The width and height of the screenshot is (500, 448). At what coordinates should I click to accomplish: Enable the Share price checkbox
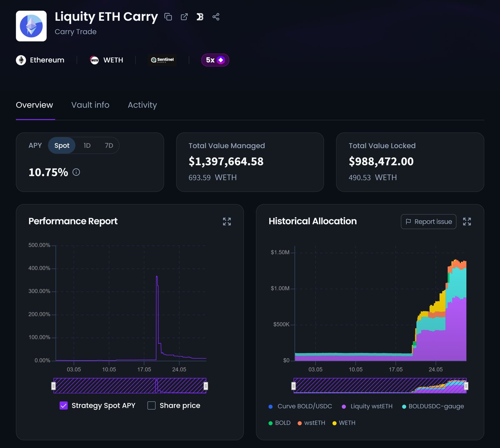[x=152, y=406]
